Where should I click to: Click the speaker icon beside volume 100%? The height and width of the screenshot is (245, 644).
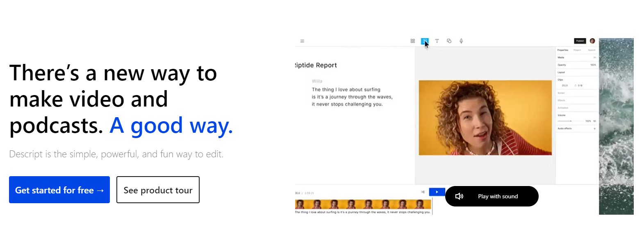pos(594,121)
